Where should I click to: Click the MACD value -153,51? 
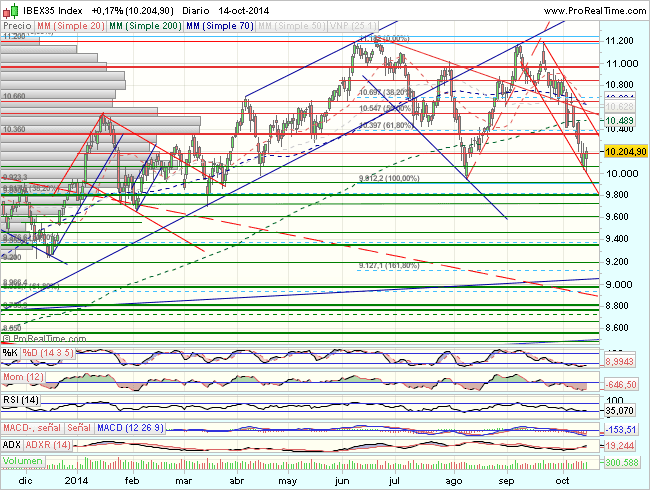click(621, 429)
